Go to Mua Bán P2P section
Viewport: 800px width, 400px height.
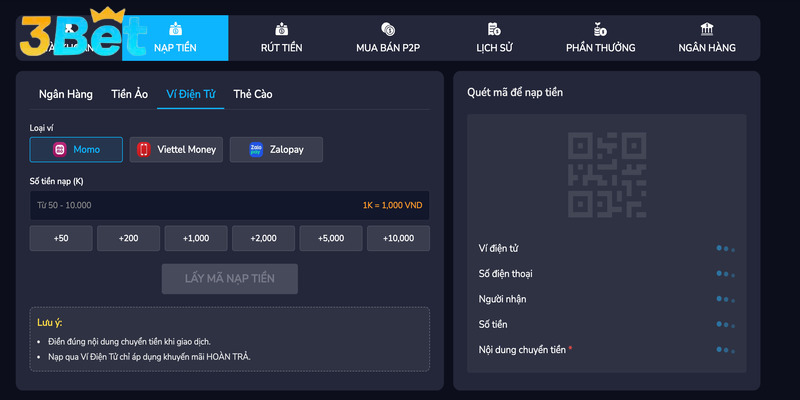point(388,38)
